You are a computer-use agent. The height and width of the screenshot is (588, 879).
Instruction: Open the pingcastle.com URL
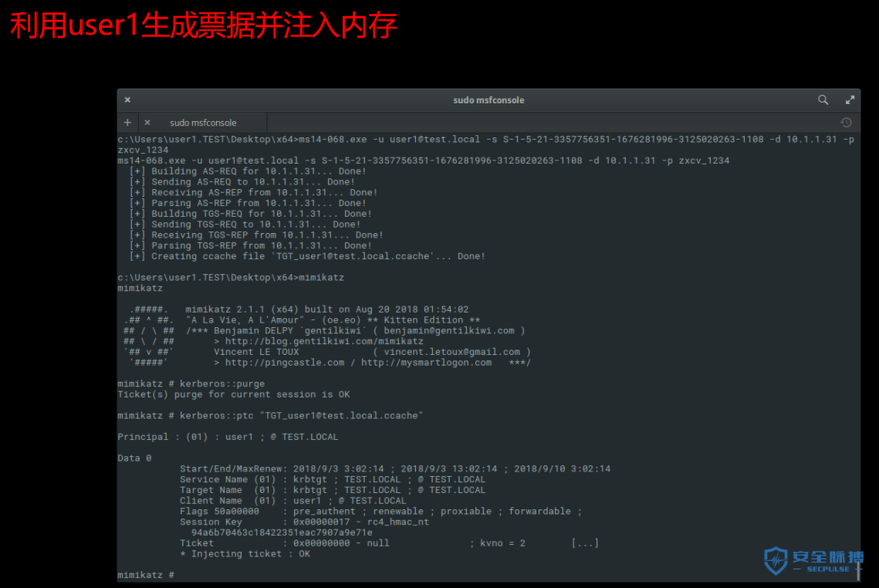tap(285, 363)
